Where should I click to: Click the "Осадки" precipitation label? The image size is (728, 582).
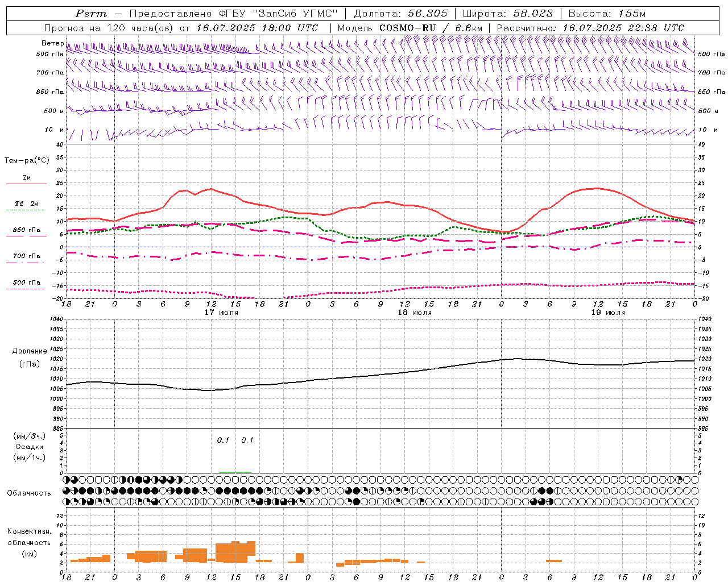point(30,447)
